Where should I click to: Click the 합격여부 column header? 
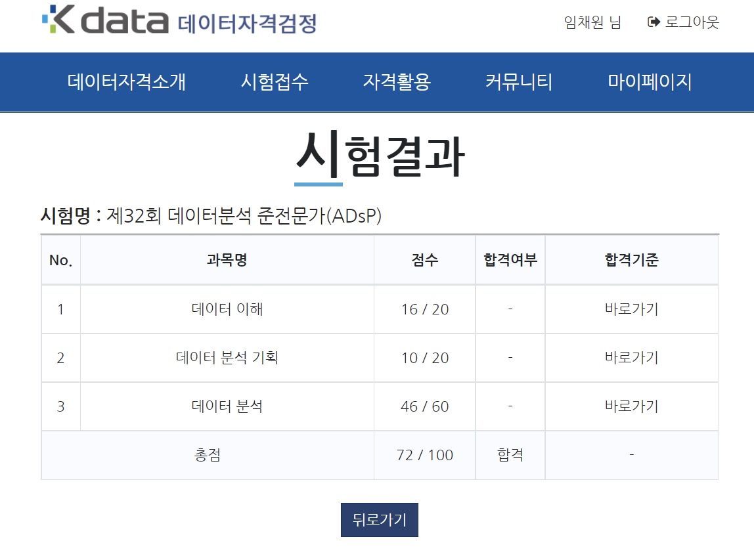point(510,259)
